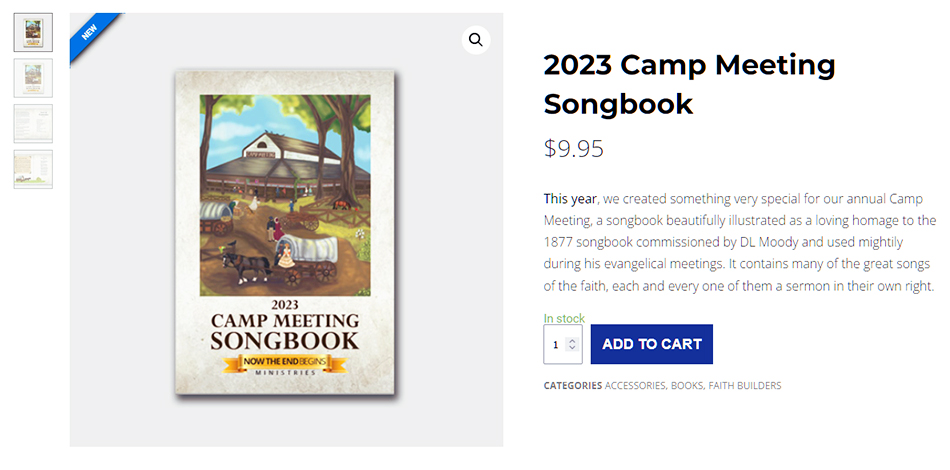Select the third product thumbnail

click(x=33, y=123)
